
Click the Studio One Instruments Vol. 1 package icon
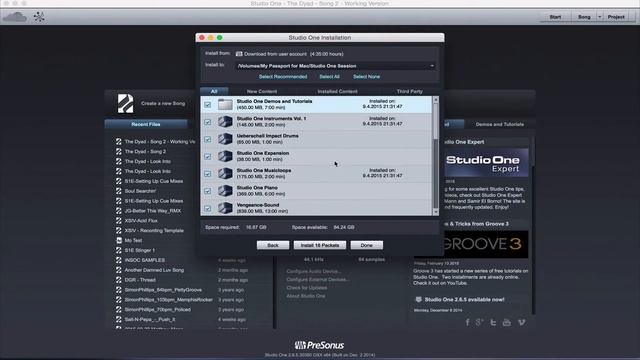coord(225,122)
